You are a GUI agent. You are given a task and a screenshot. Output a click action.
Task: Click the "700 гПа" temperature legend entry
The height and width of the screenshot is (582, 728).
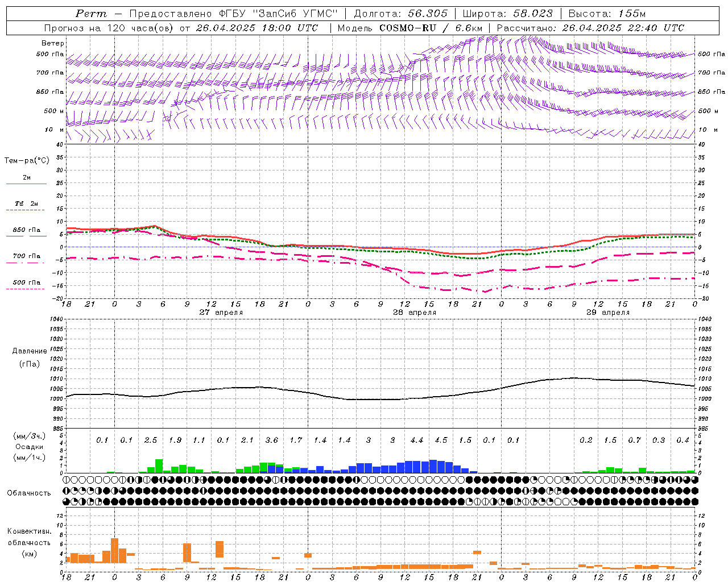[27, 256]
